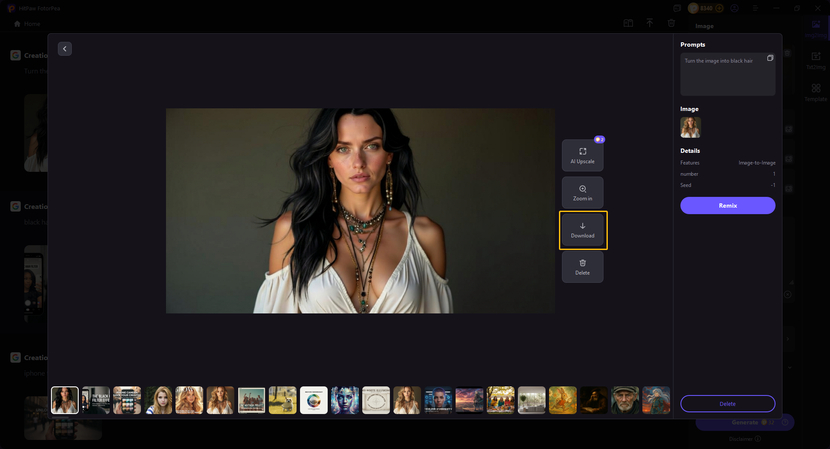830x449 pixels.
Task: Click the prompt text box
Action: point(725,78)
